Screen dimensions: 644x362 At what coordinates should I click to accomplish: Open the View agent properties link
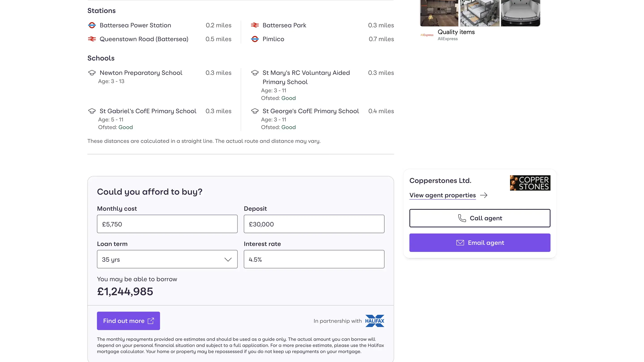coord(442,195)
